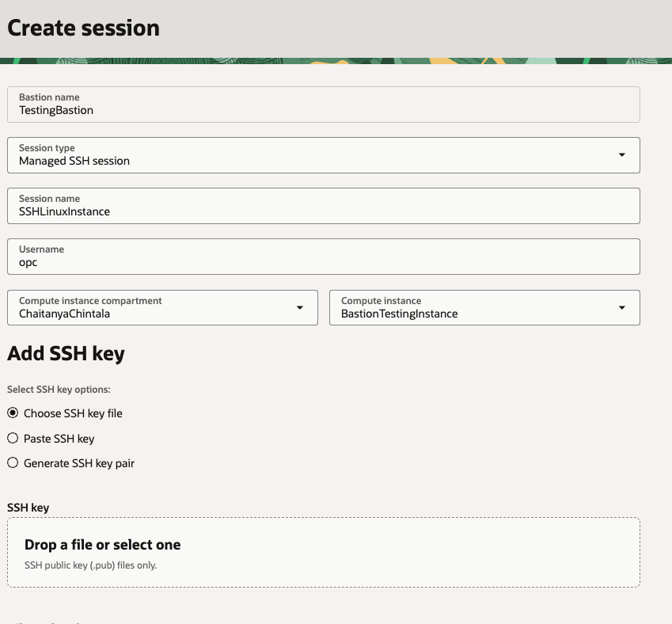Click the Create session heading
The height and width of the screenshot is (624, 672).
click(x=83, y=28)
